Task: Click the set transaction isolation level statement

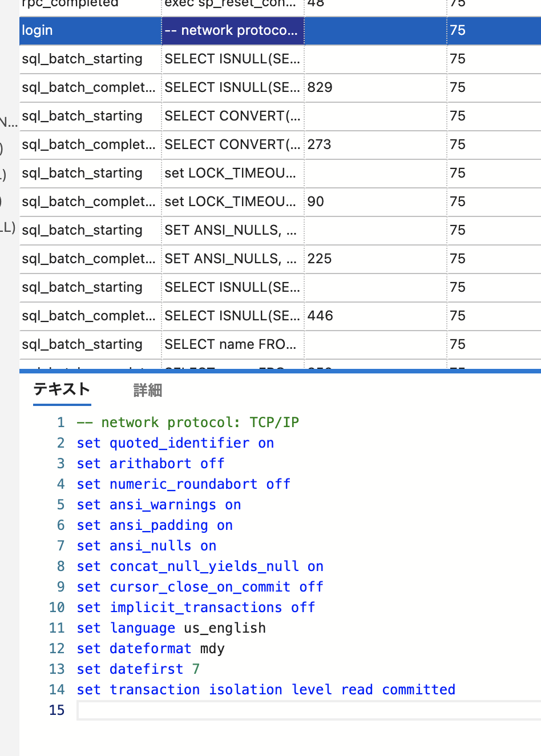Action: tap(265, 689)
